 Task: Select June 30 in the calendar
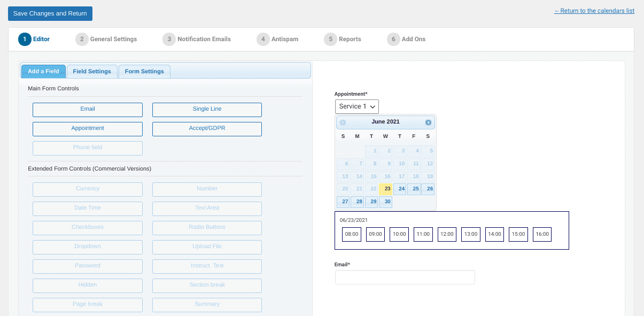386,202
